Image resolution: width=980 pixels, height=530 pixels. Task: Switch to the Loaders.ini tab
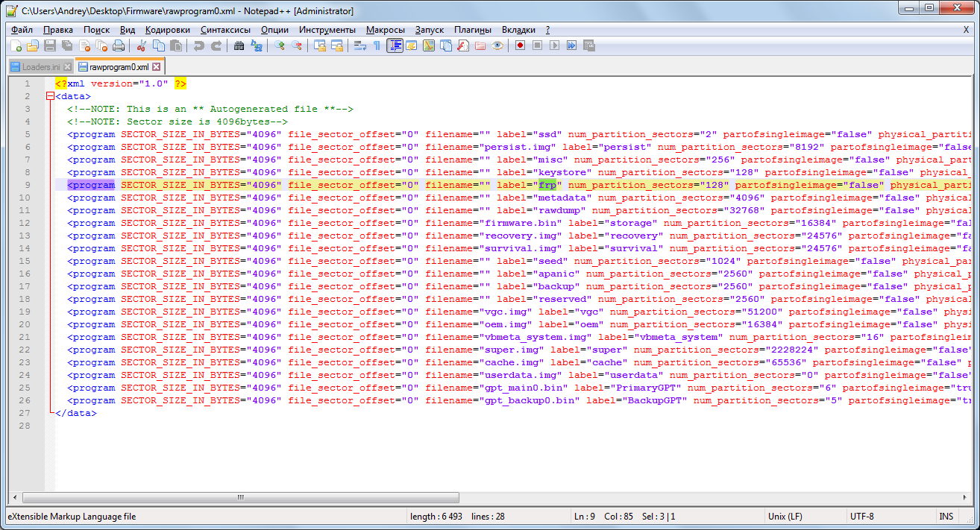point(40,67)
